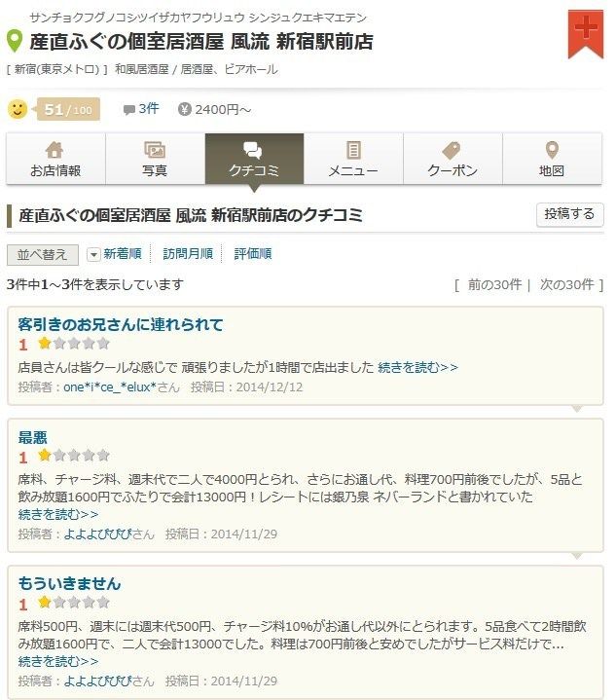Click the 投稿する post button
Image resolution: width=616 pixels, height=700 pixels.
[569, 215]
